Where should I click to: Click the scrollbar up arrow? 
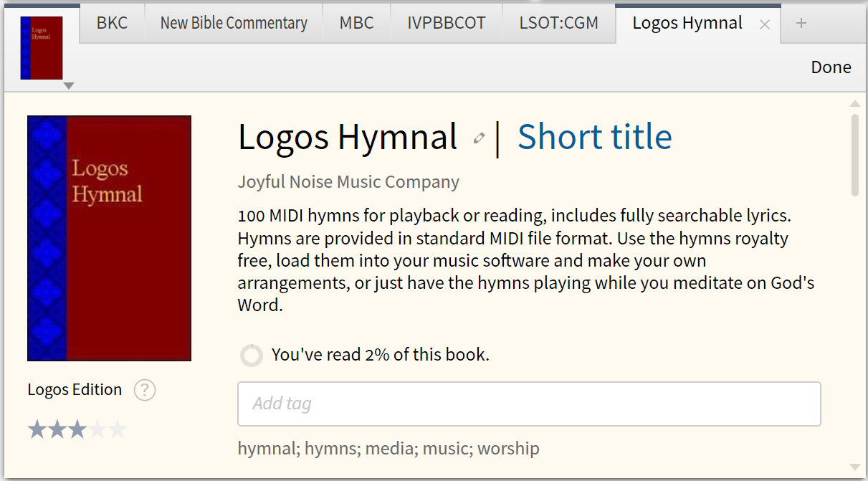854,103
